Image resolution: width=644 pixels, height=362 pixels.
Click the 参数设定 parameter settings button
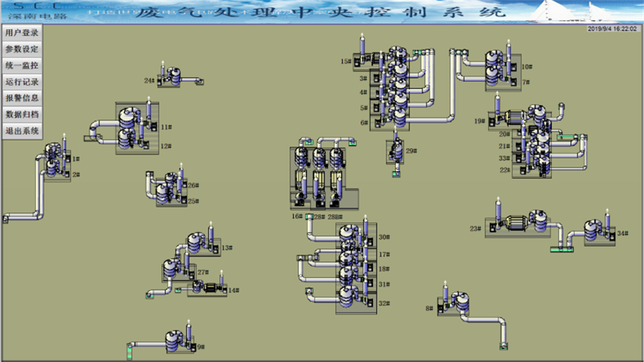coord(22,49)
